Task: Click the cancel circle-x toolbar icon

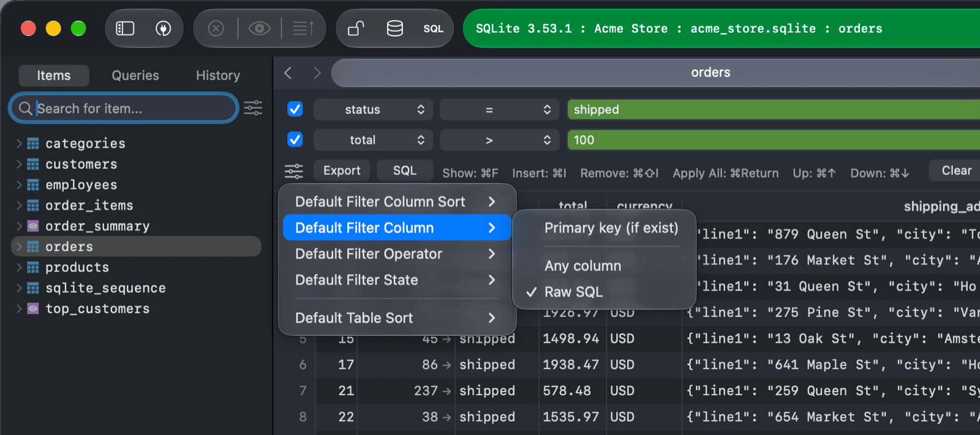Action: coord(216,28)
